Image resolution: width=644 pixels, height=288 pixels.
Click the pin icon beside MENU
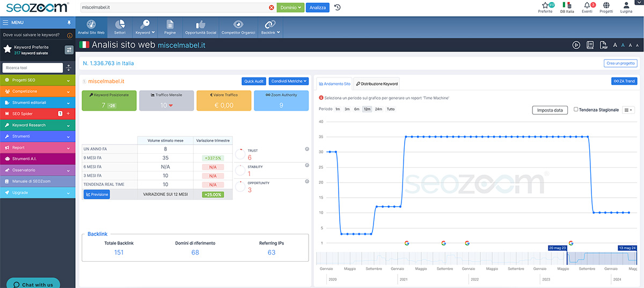pos(69,23)
